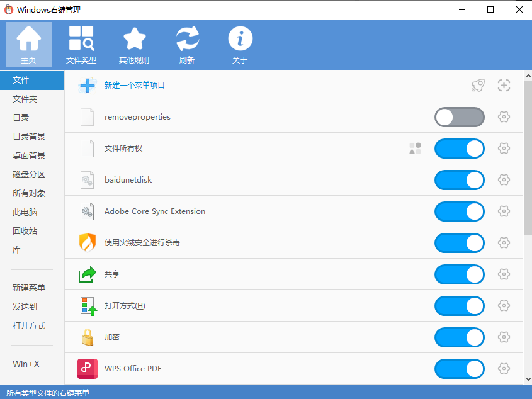Viewport: 532px width, 399px height.
Task: Open settings gear for 共享
Action: click(504, 274)
